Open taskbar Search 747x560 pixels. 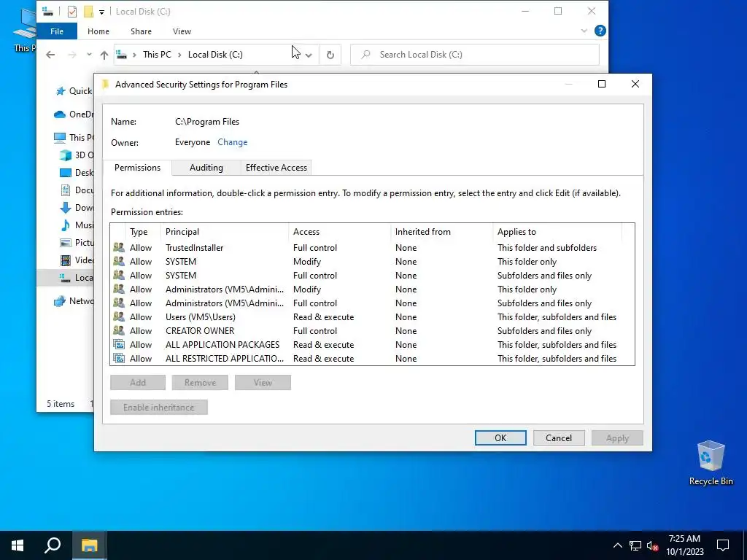click(x=53, y=545)
